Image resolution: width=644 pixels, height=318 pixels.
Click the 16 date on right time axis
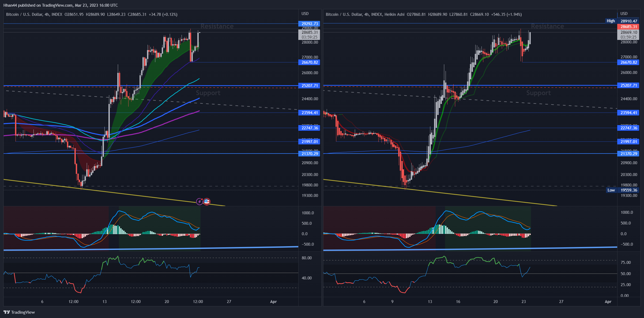[x=458, y=301]
